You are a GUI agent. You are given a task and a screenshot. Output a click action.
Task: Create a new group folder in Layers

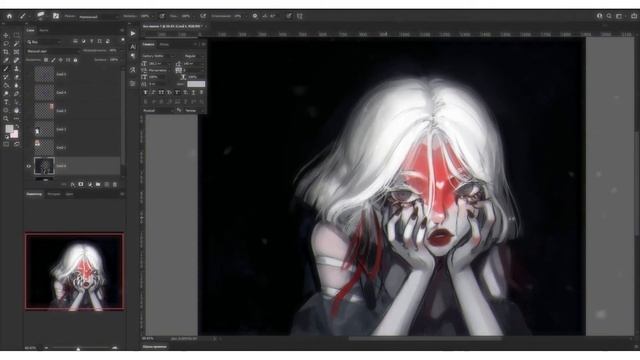click(98, 184)
